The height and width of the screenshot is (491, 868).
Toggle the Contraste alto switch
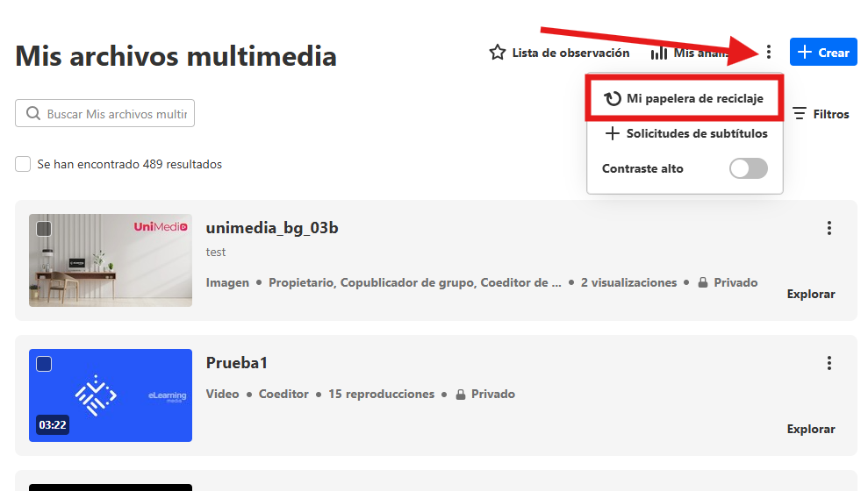748,168
